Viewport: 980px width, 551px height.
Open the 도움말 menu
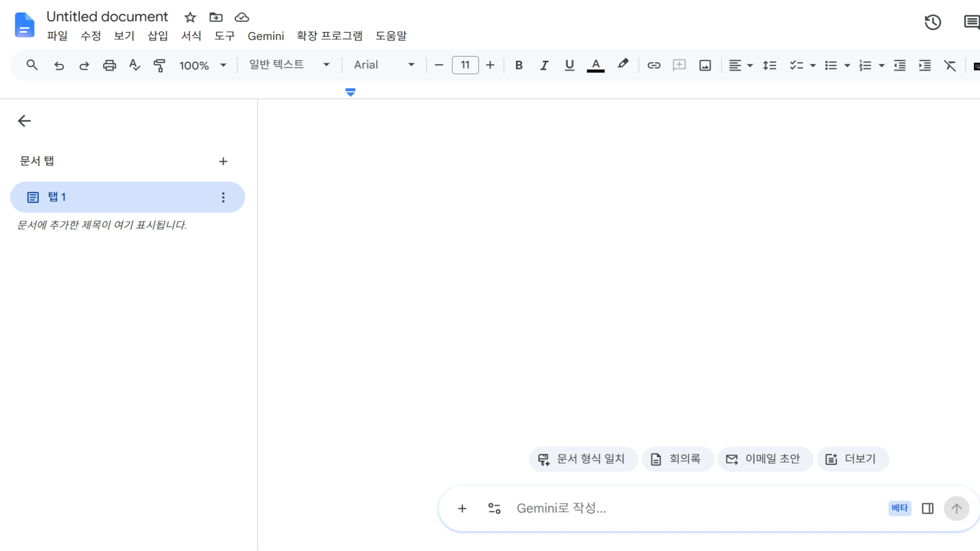tap(391, 36)
